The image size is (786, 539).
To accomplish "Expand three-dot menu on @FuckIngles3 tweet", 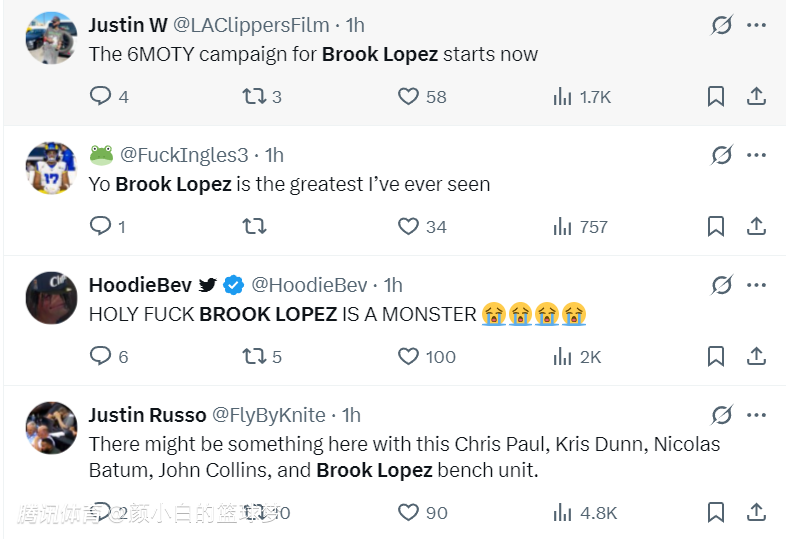I will click(x=757, y=155).
